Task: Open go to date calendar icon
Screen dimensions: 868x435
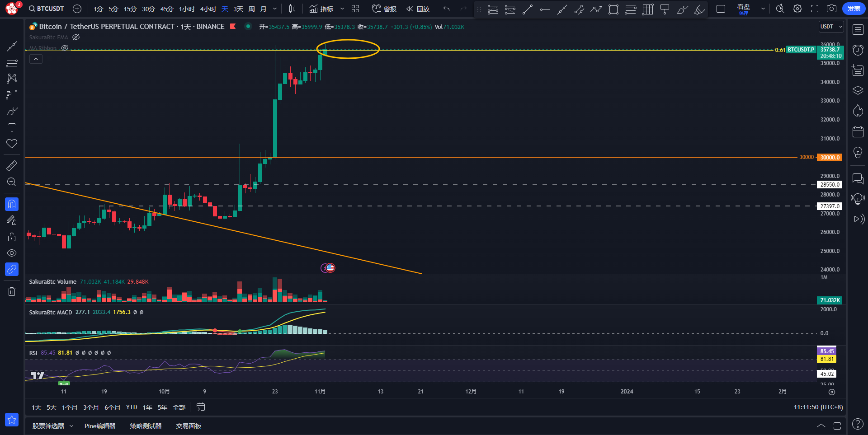Action: (x=201, y=407)
